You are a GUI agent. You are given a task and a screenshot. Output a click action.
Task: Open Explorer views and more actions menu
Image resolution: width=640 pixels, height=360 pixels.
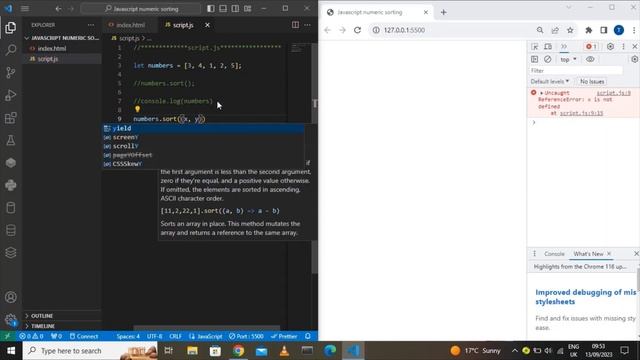[x=91, y=25]
